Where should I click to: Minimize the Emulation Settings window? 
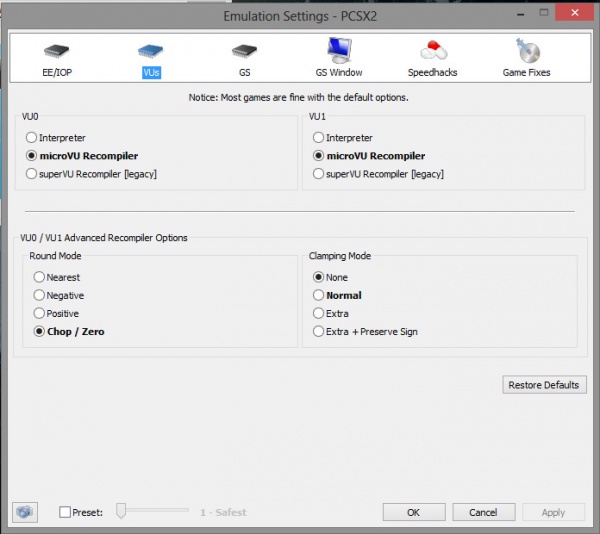(x=520, y=15)
